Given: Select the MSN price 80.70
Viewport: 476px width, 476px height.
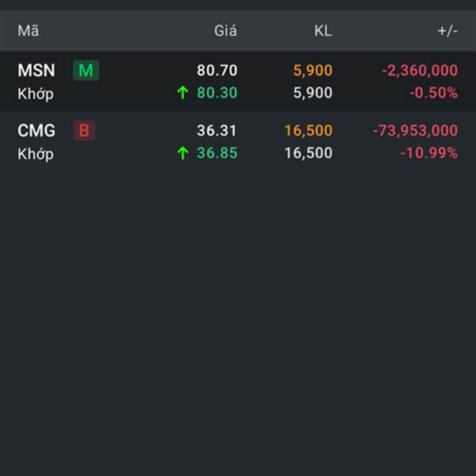Looking at the screenshot, I should (217, 71).
